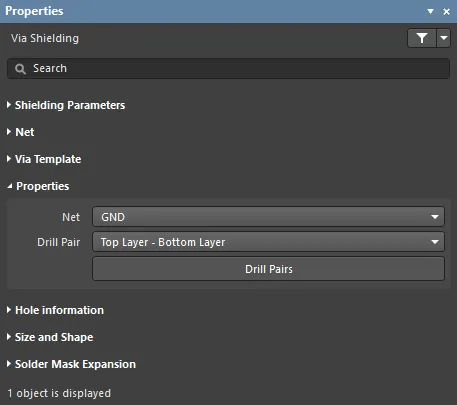Screen dimensions: 457x405
Task: Focus the Search input field
Action: 228,69
